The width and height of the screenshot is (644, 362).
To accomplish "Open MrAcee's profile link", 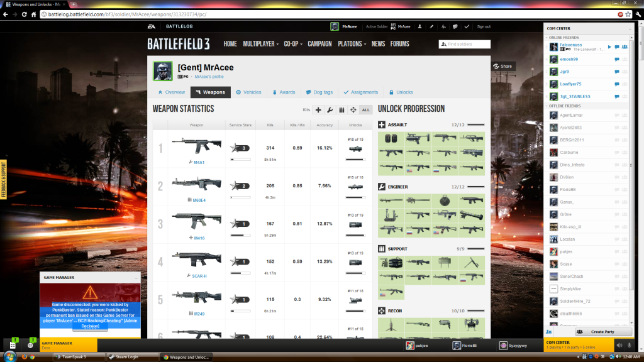I will point(209,77).
